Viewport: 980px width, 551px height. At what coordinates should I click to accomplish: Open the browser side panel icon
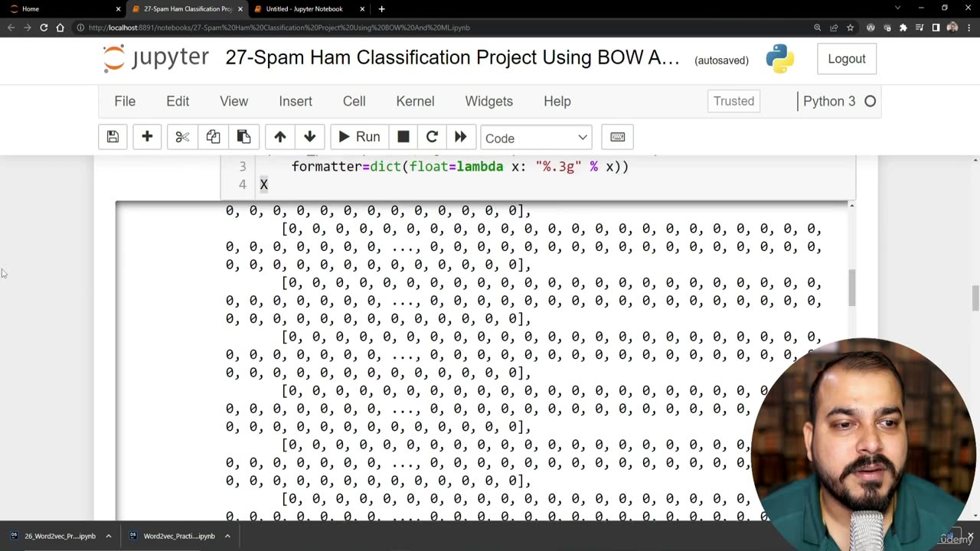pos(936,28)
